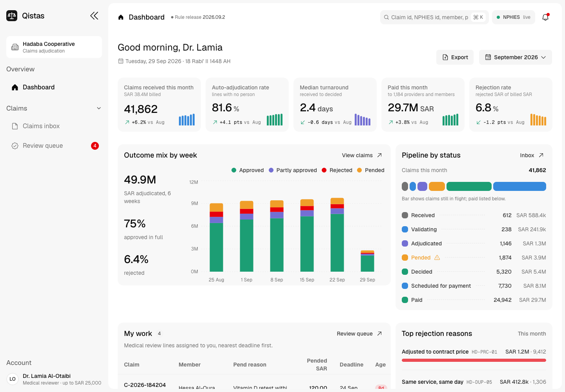
Task: Collapse the sidebar with double-chevron icon
Action: 94,16
